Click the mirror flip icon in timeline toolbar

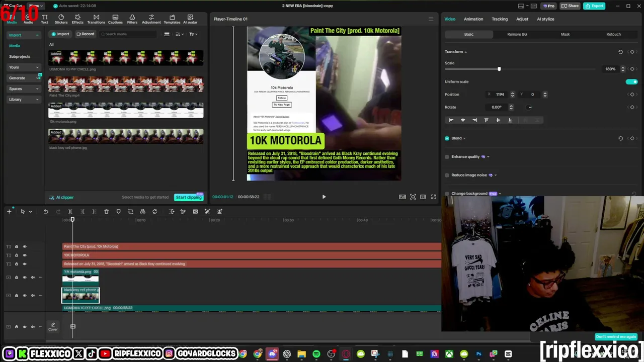coord(142,212)
